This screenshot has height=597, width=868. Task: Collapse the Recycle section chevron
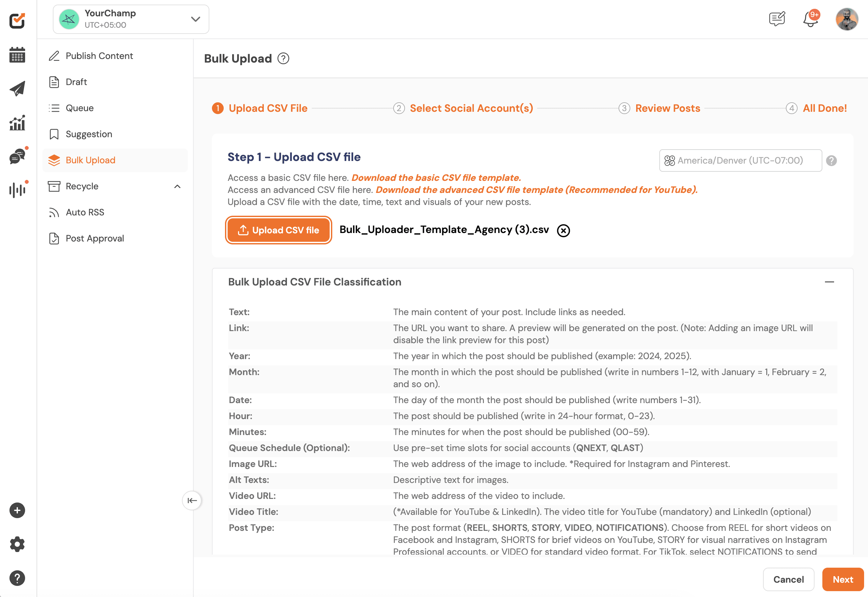177,186
